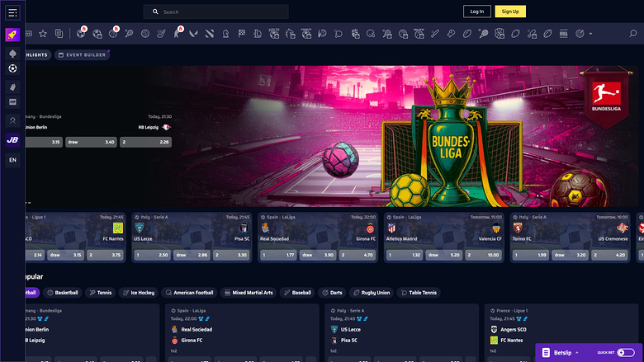Select the checkered racing flag icon

point(241,34)
